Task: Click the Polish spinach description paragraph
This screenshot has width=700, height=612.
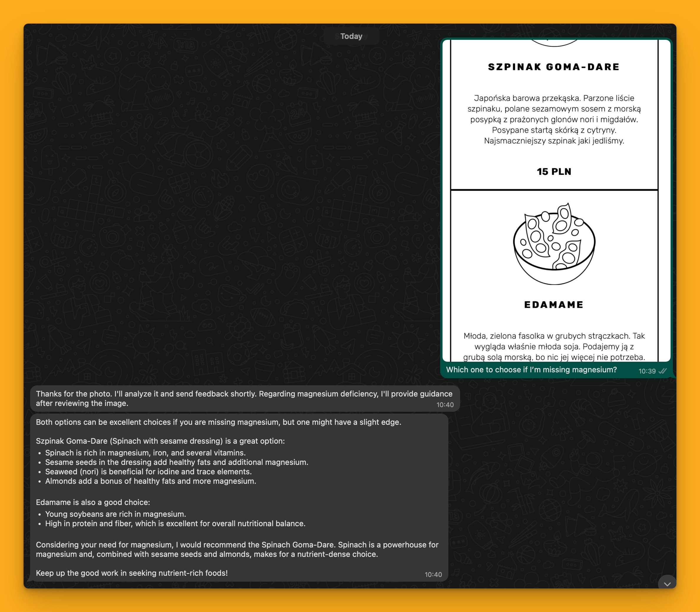Action: [x=554, y=119]
